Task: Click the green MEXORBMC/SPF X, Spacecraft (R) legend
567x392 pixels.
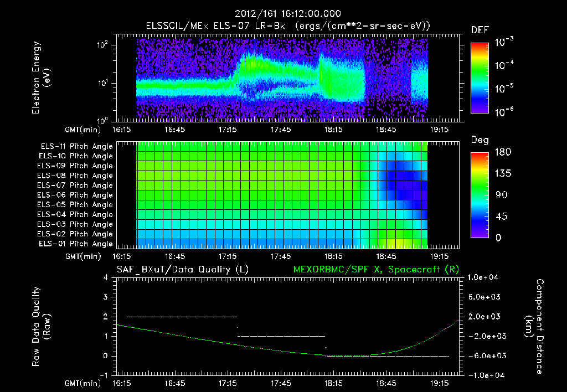Action: (x=376, y=270)
